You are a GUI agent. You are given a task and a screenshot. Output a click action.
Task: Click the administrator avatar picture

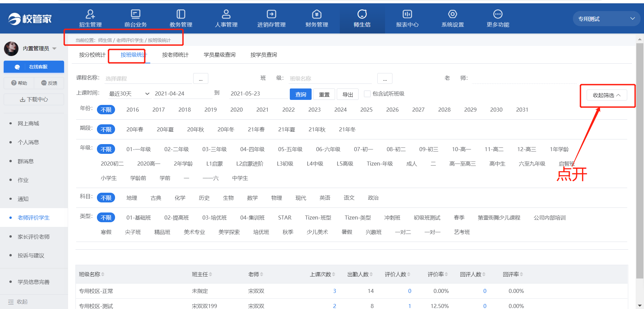(x=11, y=49)
